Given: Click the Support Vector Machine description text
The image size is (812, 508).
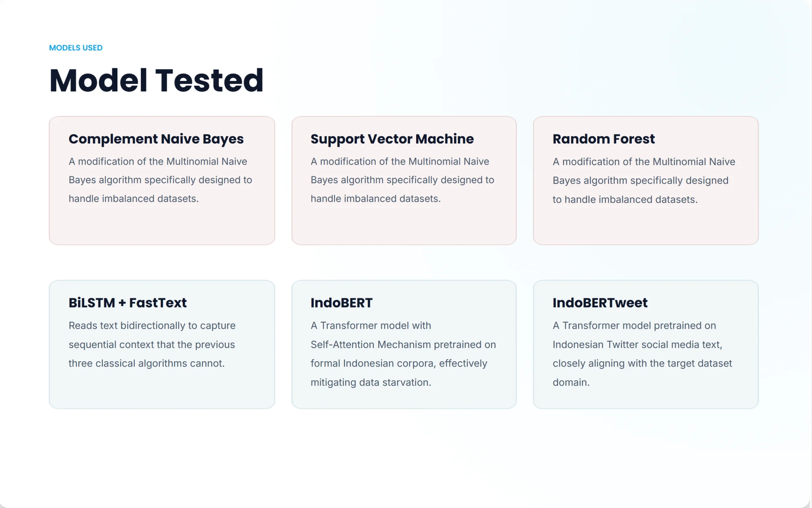Looking at the screenshot, I should (x=402, y=180).
